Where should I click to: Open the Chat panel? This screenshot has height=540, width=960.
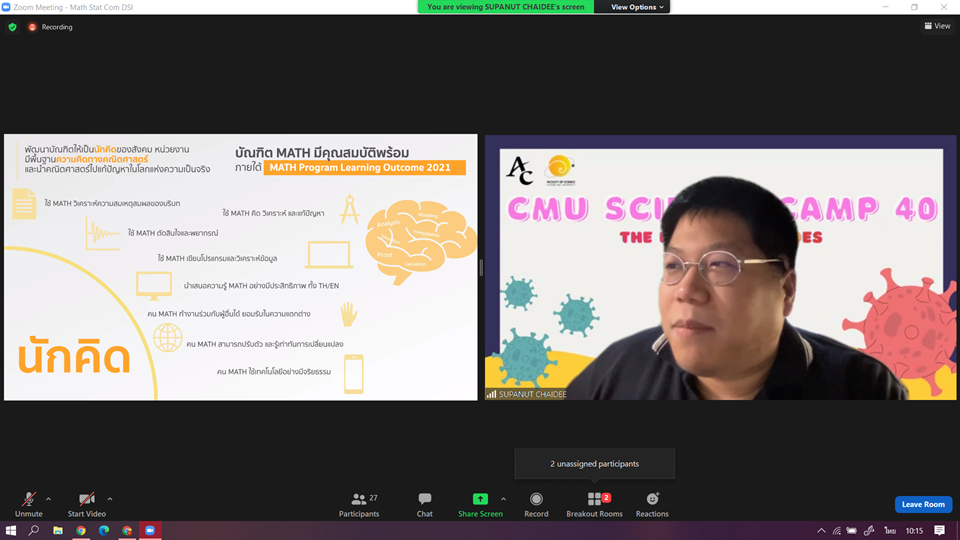425,499
